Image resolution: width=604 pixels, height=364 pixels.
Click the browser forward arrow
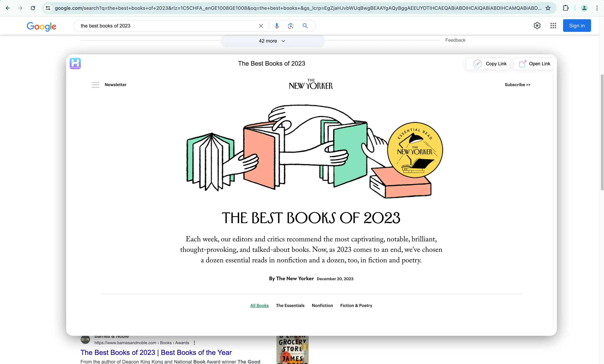coord(20,8)
